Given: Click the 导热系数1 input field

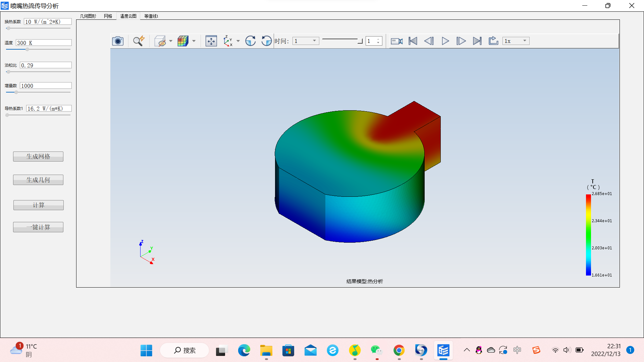Looking at the screenshot, I should (49, 109).
